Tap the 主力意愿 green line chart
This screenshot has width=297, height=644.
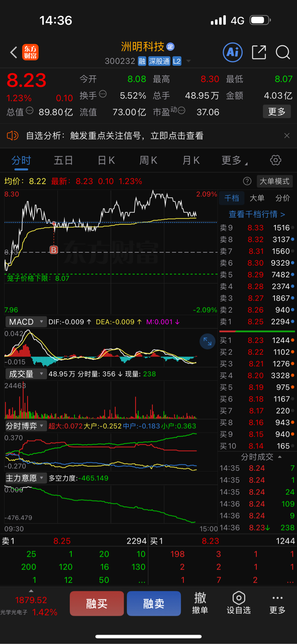coord(111,504)
